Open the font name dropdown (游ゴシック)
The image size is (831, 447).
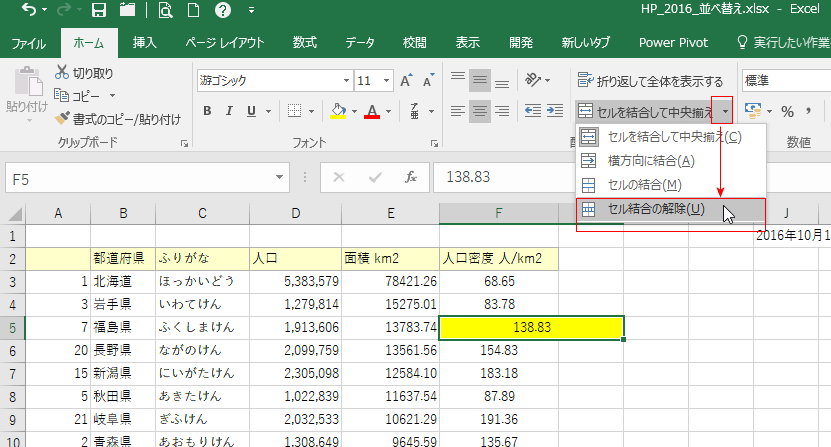(x=343, y=81)
